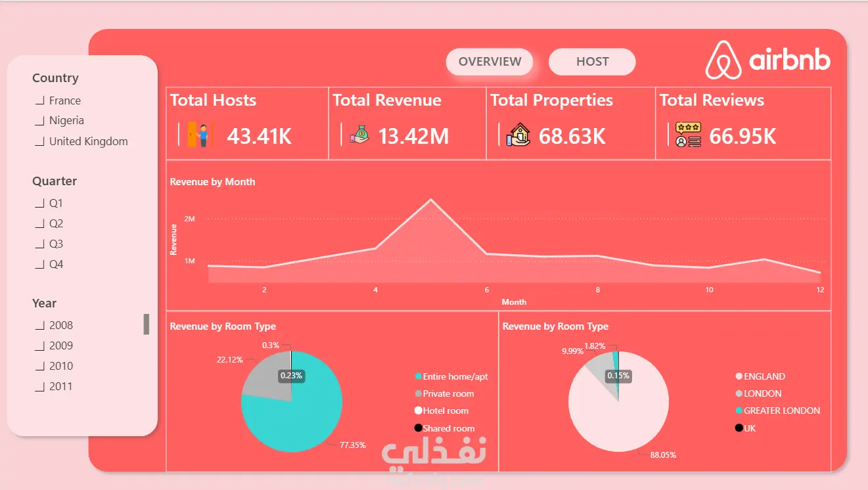The width and height of the screenshot is (868, 490).
Task: Click the Total Hosts door icon
Action: 201,134
